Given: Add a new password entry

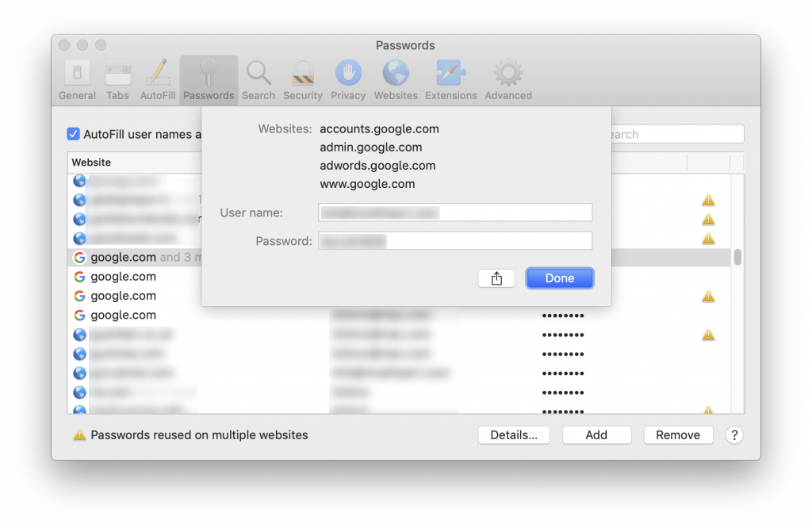Looking at the screenshot, I should click(596, 434).
